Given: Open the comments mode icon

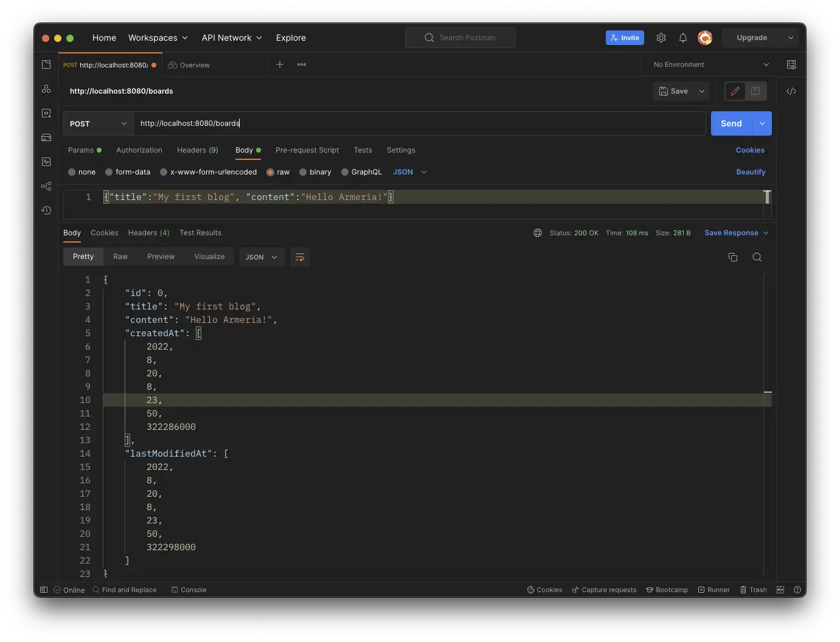Looking at the screenshot, I should tap(755, 91).
